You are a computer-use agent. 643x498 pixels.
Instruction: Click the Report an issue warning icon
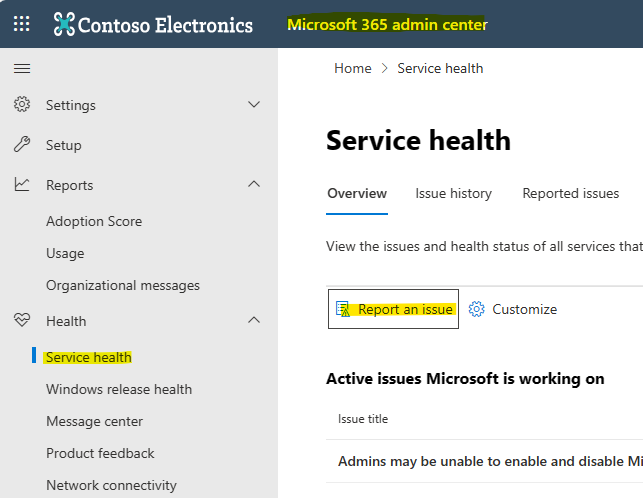[x=343, y=309]
